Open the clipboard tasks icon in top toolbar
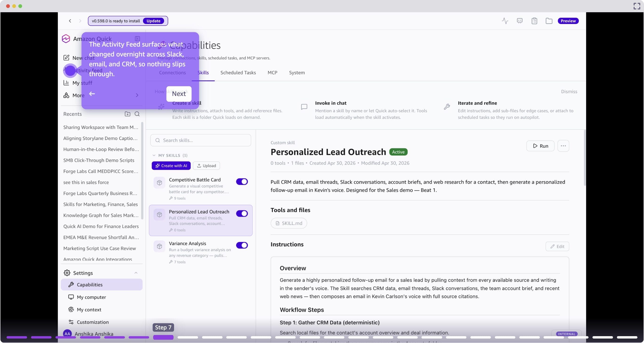Screen dimensions: 644x343 [534, 21]
